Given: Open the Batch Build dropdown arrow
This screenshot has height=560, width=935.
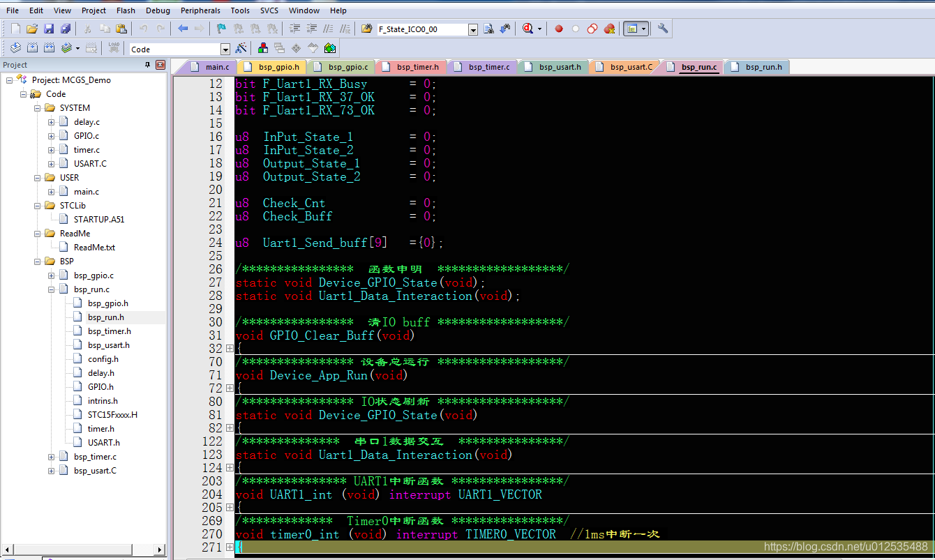Looking at the screenshot, I should pyautogui.click(x=77, y=48).
